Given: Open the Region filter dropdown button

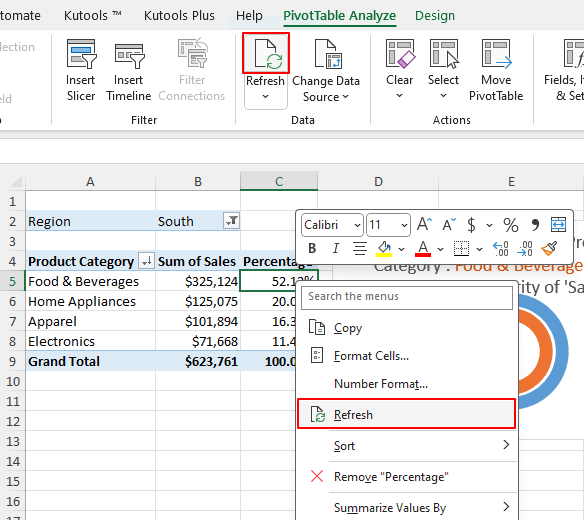Looking at the screenshot, I should click(x=231, y=221).
